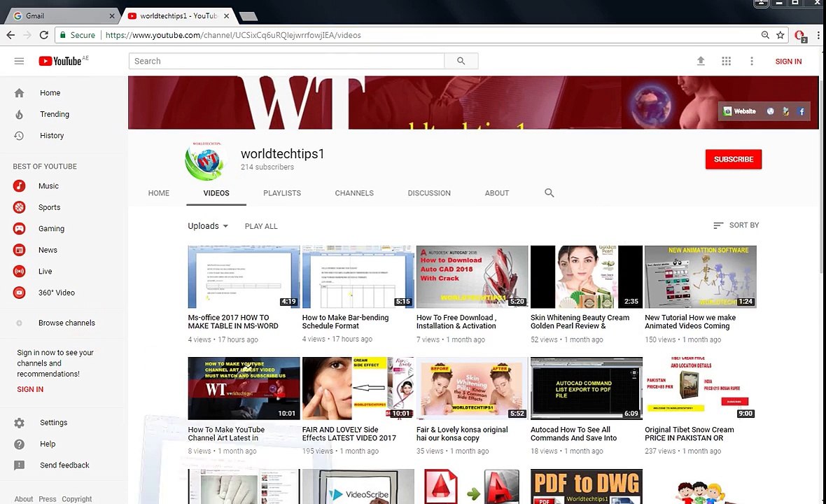Click the YouTube search input field
826x504 pixels.
click(286, 61)
